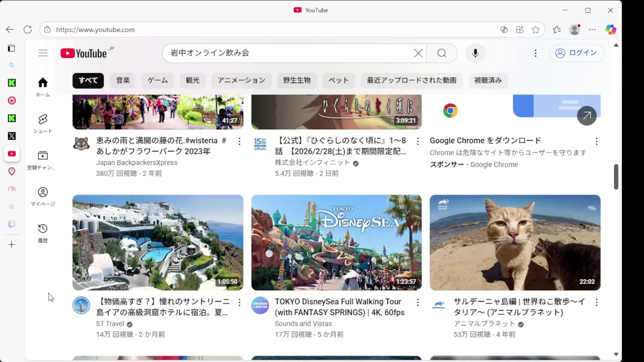Switch to the red map pin vertical tab
Screen dimensions: 644x362
click(12, 171)
